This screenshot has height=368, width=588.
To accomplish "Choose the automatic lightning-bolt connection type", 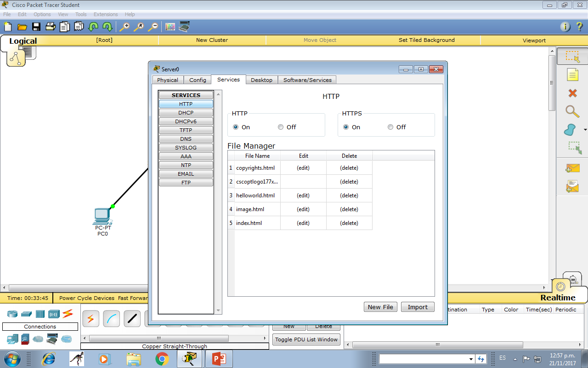I will 90,318.
